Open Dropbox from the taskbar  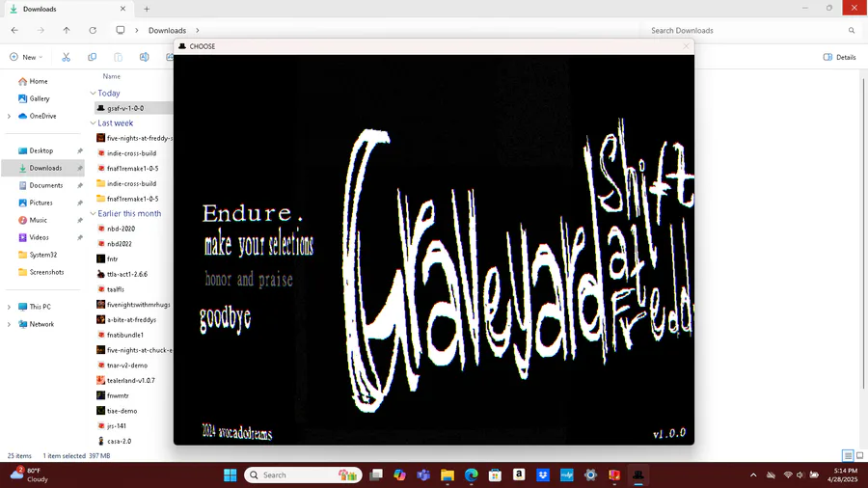tap(542, 474)
